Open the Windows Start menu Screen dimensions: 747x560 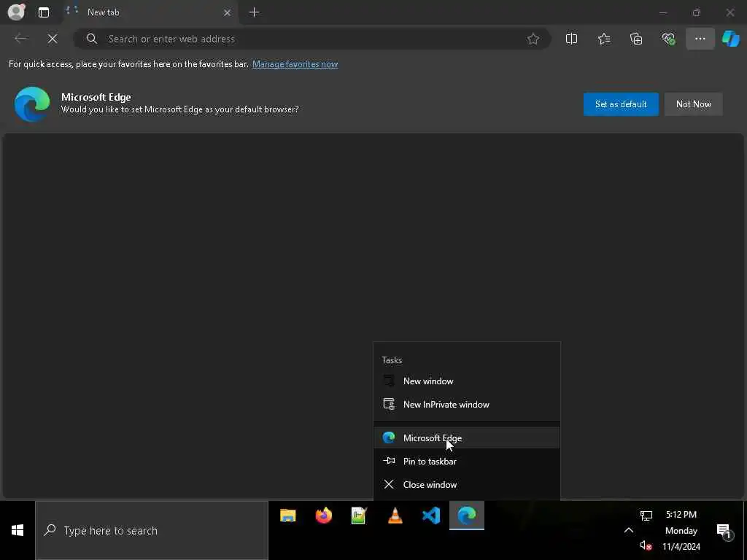(18, 530)
